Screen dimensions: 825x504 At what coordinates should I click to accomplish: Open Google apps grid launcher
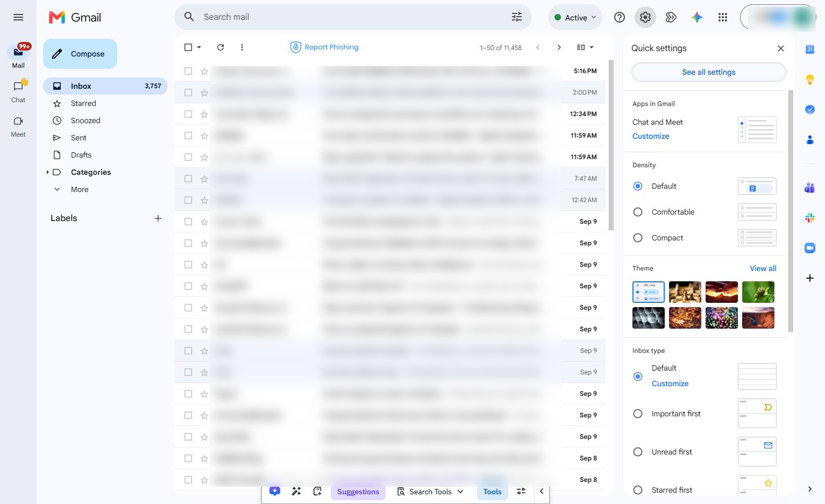723,17
